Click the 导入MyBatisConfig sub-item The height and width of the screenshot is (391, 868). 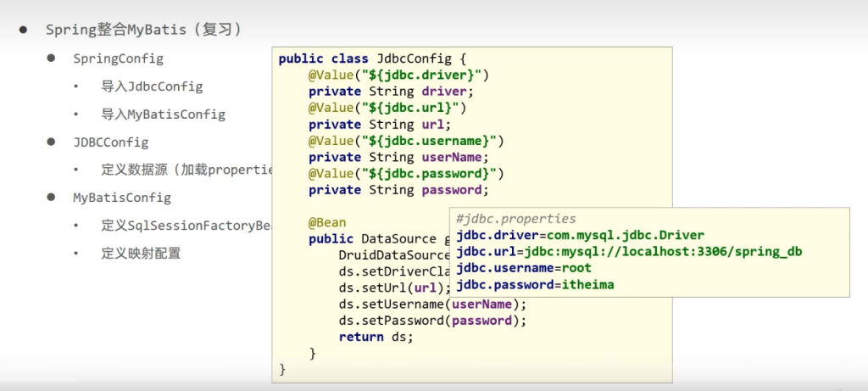coord(163,115)
